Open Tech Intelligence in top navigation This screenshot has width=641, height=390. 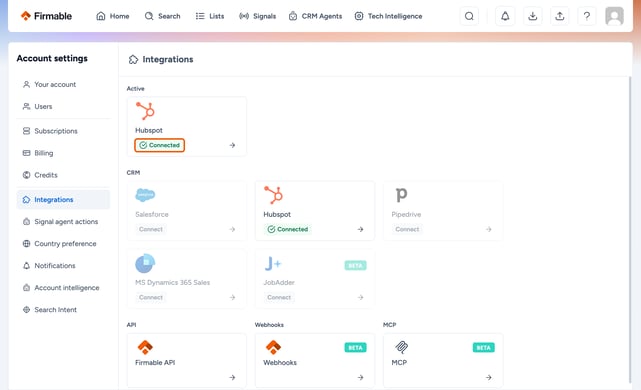click(x=388, y=16)
